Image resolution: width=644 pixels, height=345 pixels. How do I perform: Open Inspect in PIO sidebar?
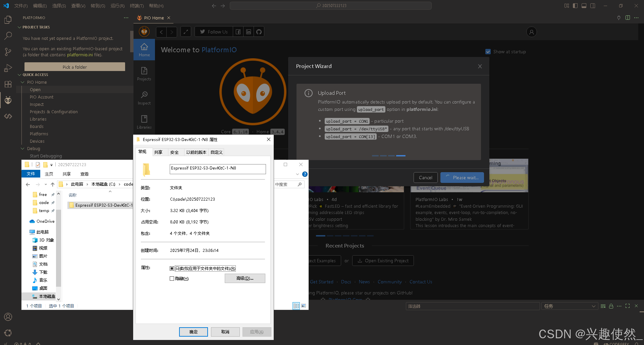point(144,98)
